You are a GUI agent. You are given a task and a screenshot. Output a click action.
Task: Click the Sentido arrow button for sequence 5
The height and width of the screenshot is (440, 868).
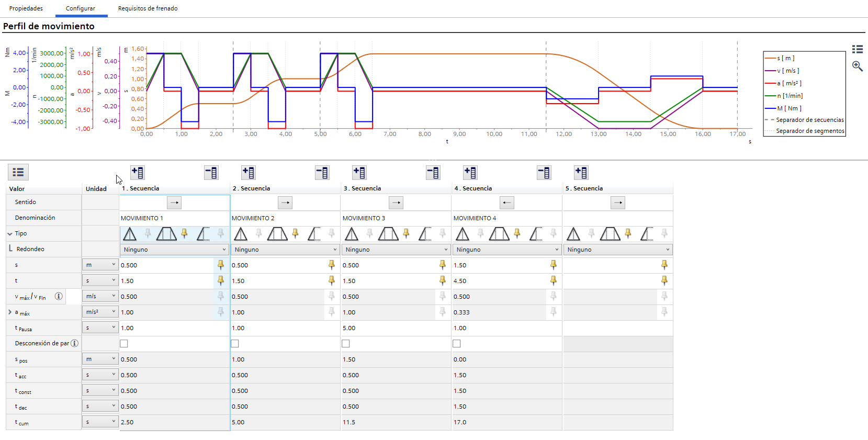click(x=618, y=202)
